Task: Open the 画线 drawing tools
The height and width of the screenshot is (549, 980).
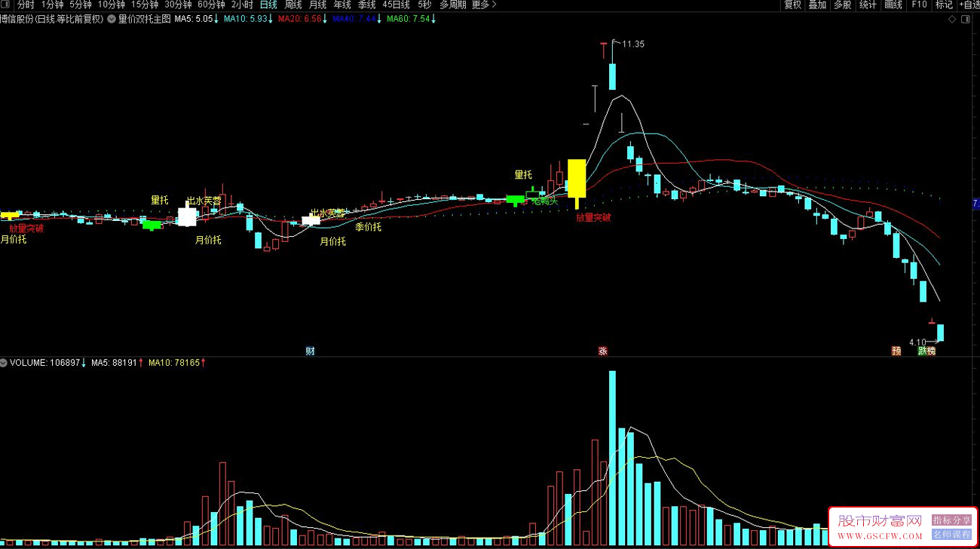Action: 893,5
